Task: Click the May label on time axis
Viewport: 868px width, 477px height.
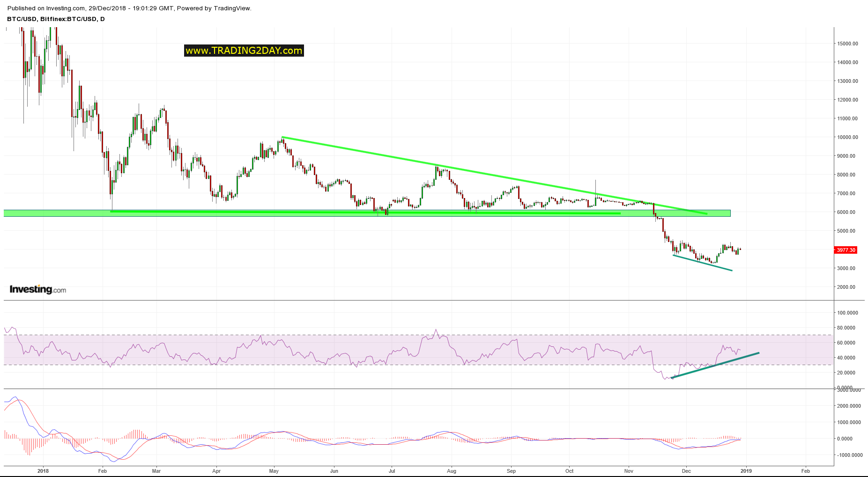Action: (x=274, y=471)
